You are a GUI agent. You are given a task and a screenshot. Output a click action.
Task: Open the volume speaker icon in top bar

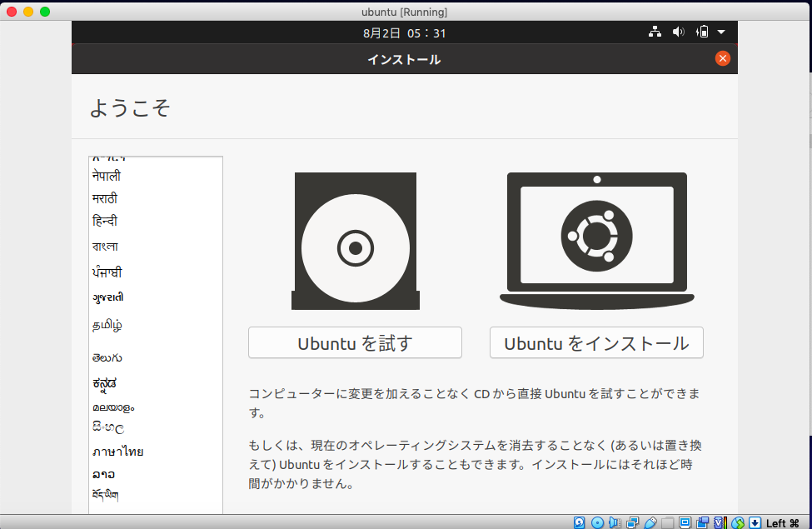[x=678, y=32]
